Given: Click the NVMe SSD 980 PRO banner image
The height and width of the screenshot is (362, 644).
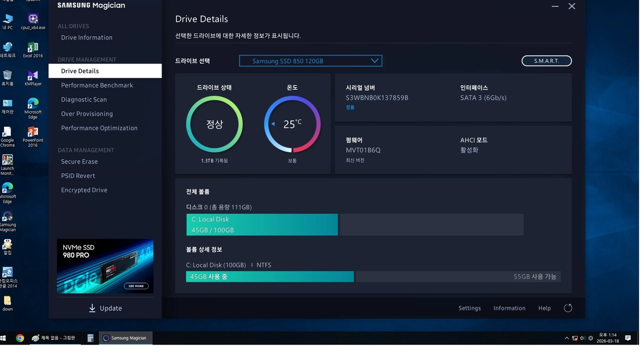Looking at the screenshot, I should (105, 266).
